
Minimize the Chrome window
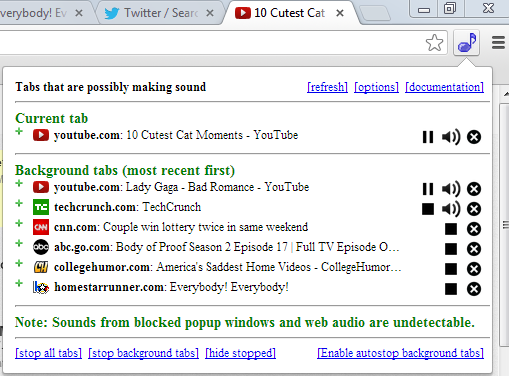424,9
